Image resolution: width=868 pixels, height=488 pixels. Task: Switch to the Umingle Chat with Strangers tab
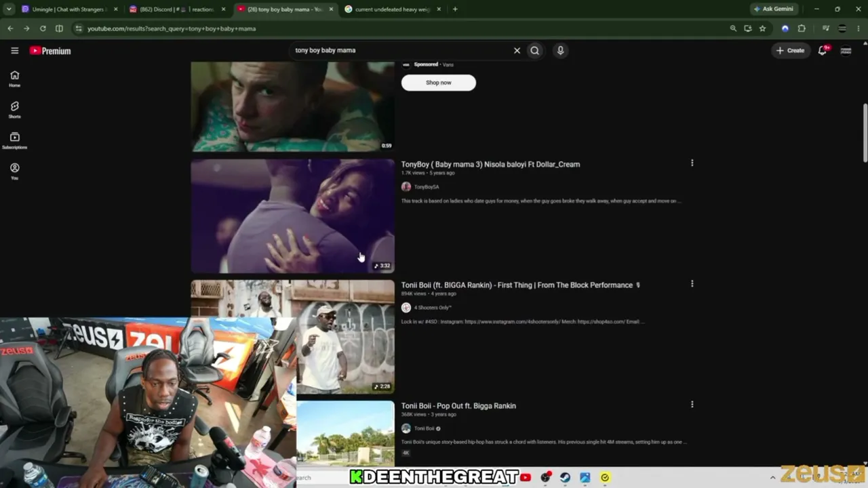point(68,9)
